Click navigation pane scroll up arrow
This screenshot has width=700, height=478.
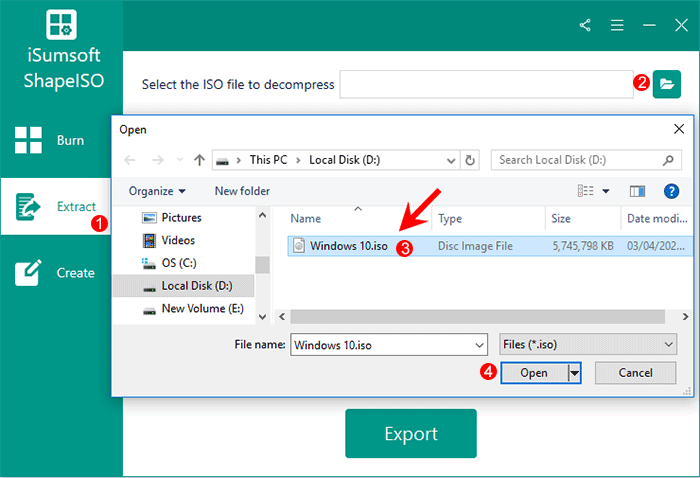(262, 215)
